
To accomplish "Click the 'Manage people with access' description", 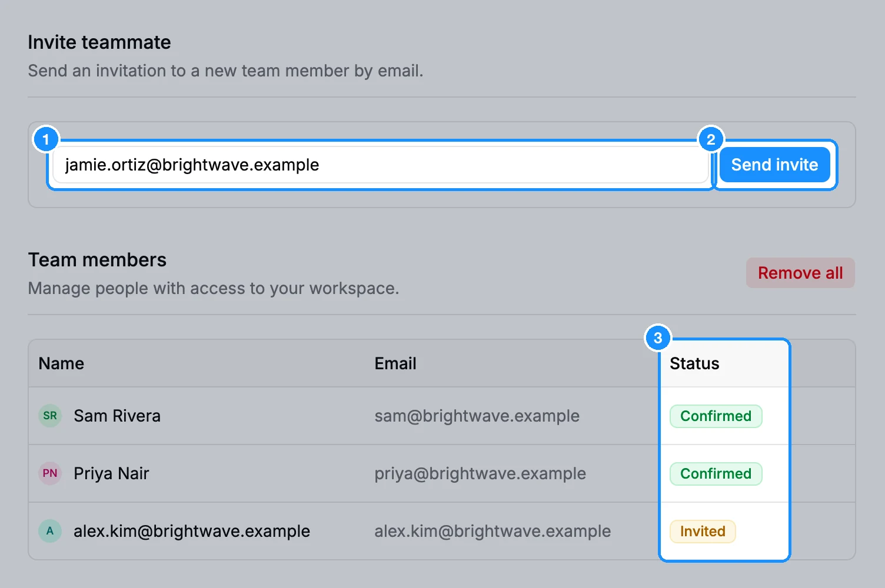I will click(x=214, y=288).
